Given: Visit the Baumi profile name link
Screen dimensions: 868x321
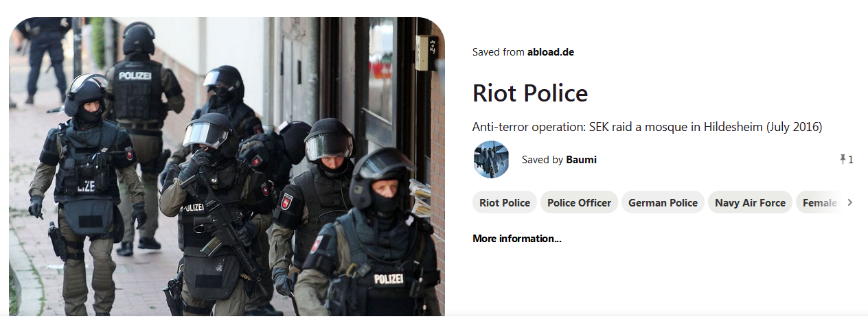Looking at the screenshot, I should 581,160.
